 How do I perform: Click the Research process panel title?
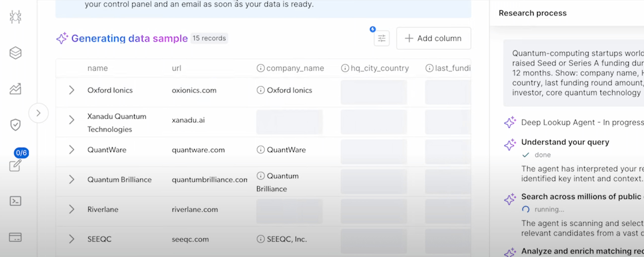[533, 13]
